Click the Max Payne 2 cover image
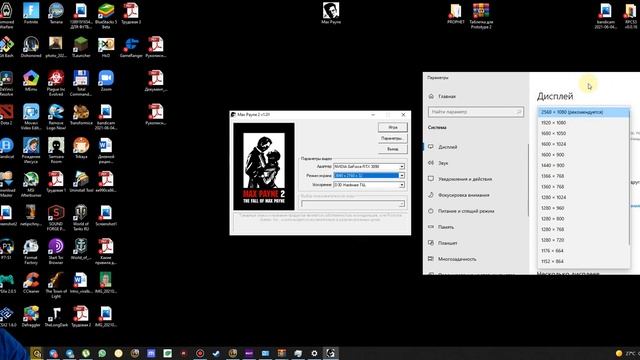This screenshot has width=640, height=360. coord(264,167)
